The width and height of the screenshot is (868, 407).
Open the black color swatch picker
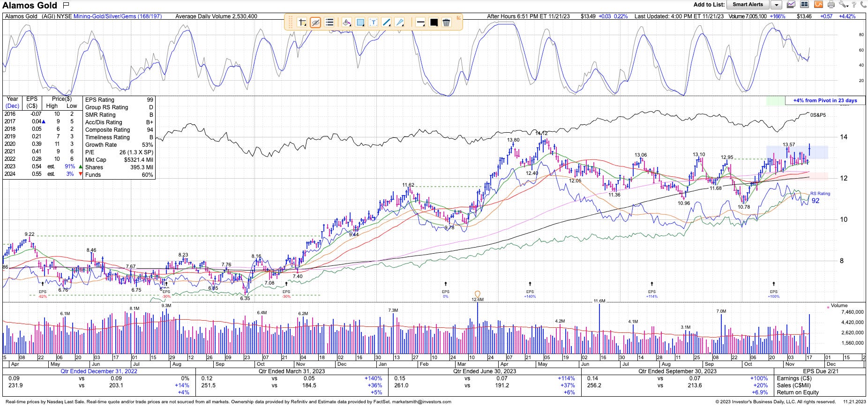click(434, 22)
